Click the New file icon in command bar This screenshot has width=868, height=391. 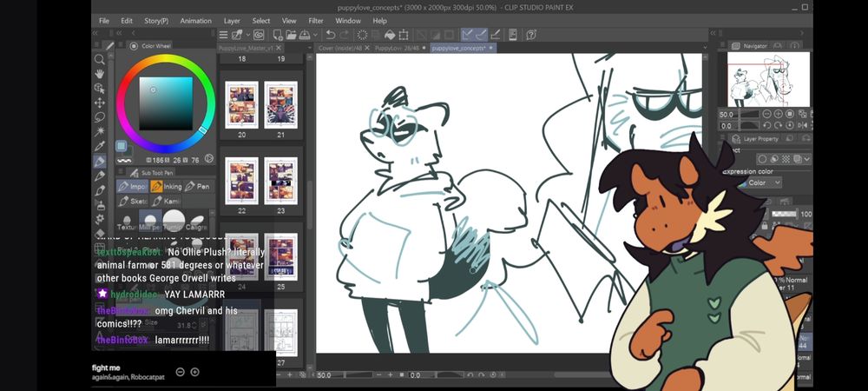(x=278, y=35)
